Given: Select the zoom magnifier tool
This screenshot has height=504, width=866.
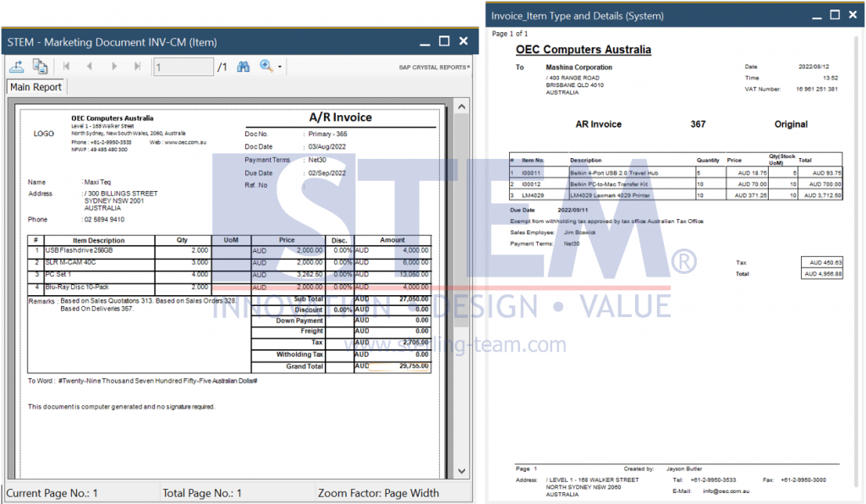Looking at the screenshot, I should point(265,66).
